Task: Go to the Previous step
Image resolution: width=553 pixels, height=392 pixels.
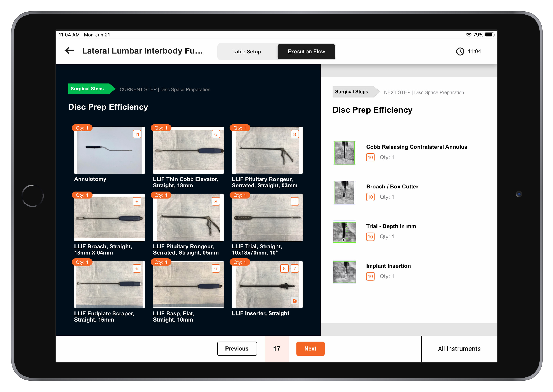Action: coord(237,349)
